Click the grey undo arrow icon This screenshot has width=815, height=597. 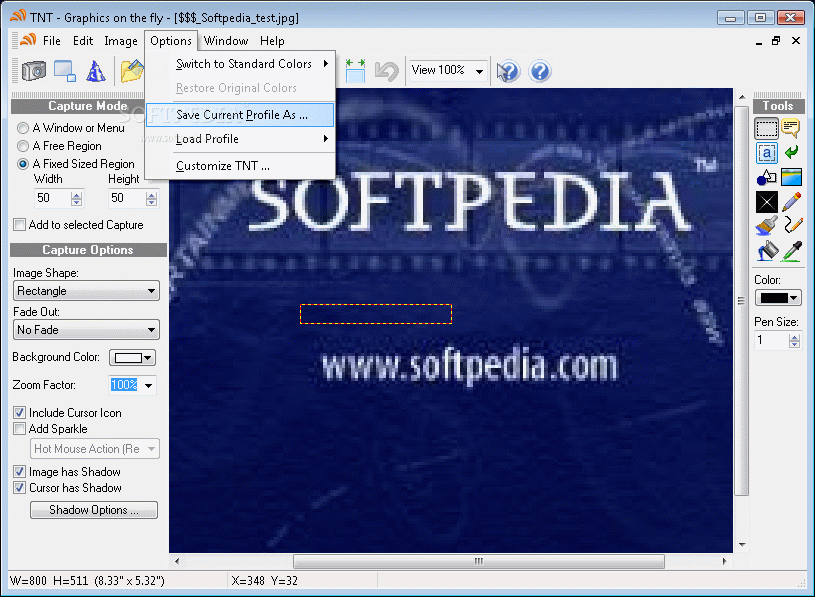coord(387,71)
